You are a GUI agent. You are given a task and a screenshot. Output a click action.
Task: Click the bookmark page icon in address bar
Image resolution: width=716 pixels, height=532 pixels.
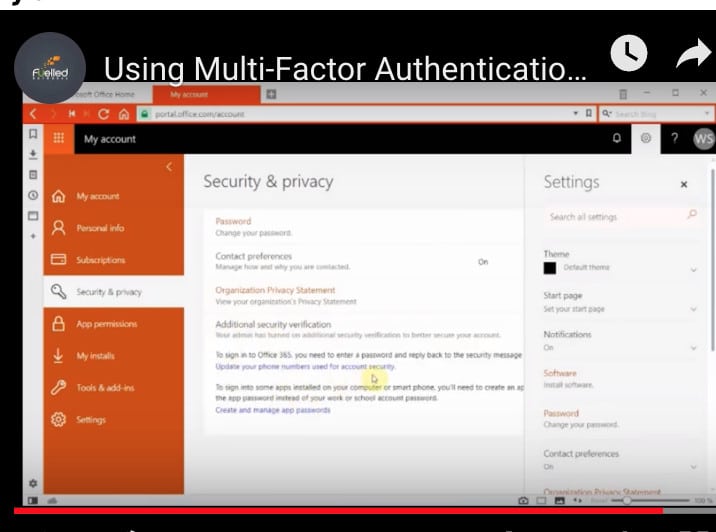(589, 113)
